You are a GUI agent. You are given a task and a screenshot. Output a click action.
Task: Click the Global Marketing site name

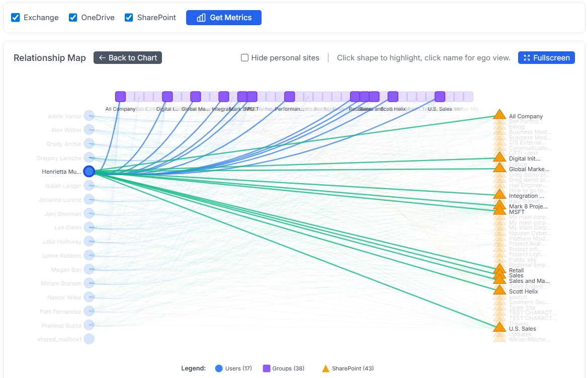[529, 169]
